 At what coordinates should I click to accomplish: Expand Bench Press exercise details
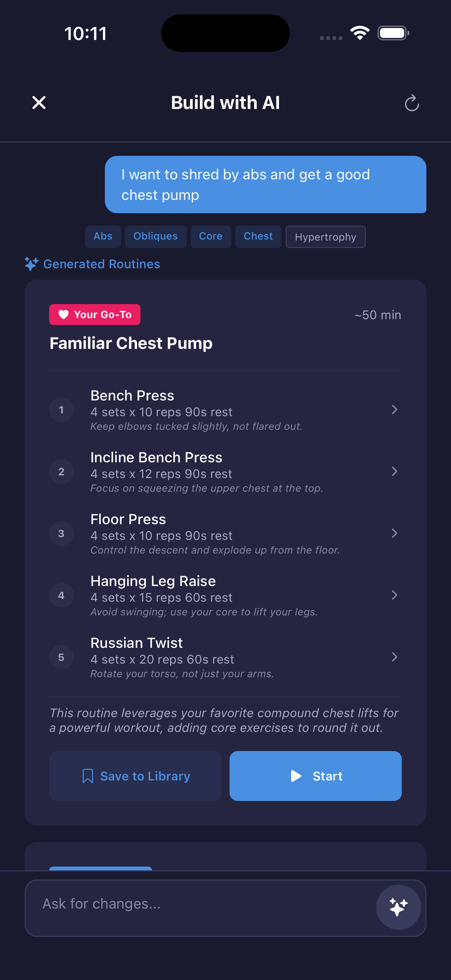395,410
